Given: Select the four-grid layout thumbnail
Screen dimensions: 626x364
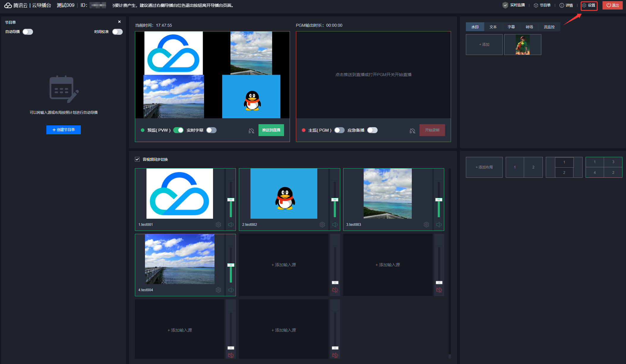Looking at the screenshot, I should pyautogui.click(x=604, y=167).
